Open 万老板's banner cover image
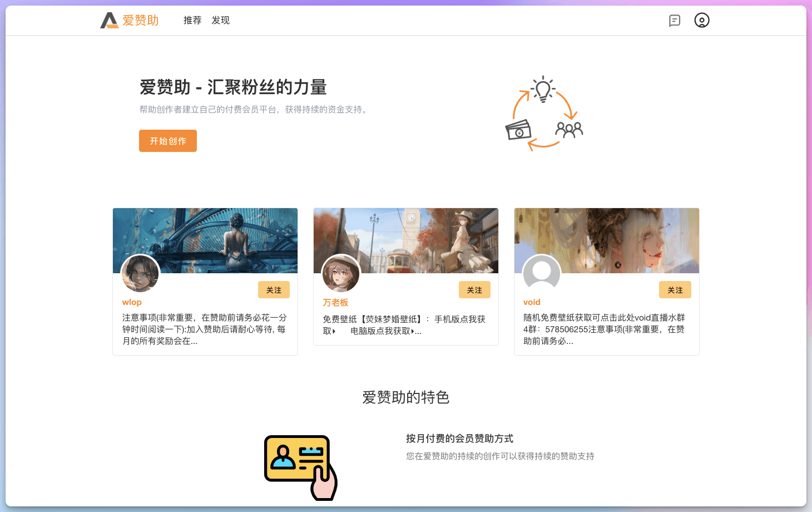Screen dimensions: 812x512 pos(406,240)
